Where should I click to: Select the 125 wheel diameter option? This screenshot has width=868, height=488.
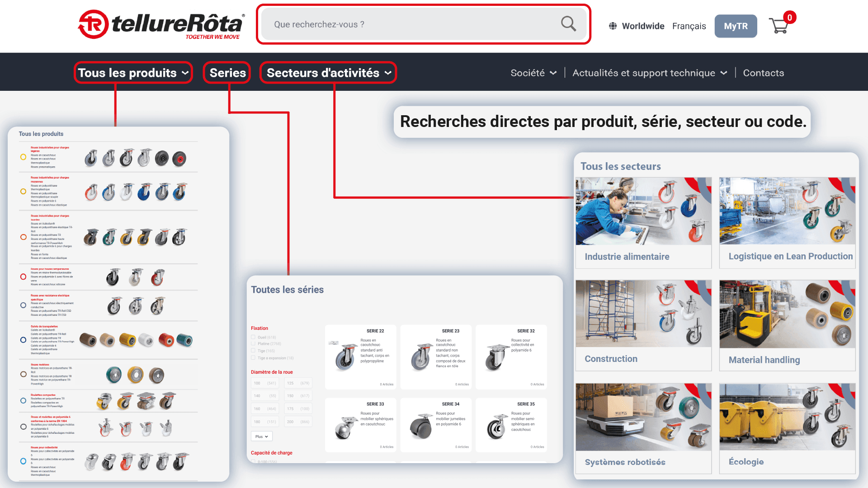point(298,383)
